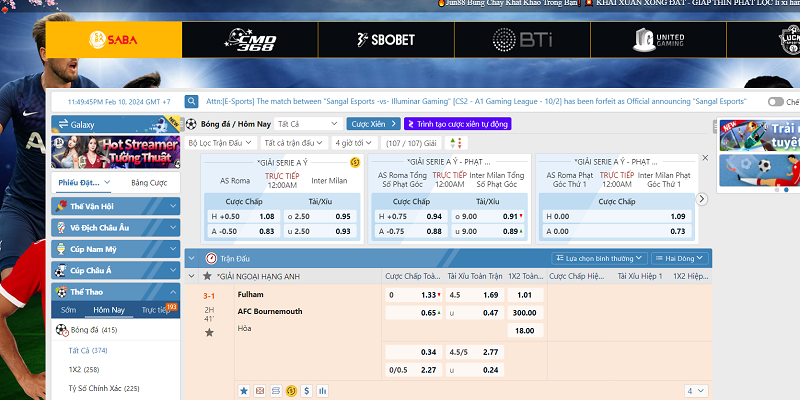Open the Hai Dòng layout dropdown

coord(680,259)
